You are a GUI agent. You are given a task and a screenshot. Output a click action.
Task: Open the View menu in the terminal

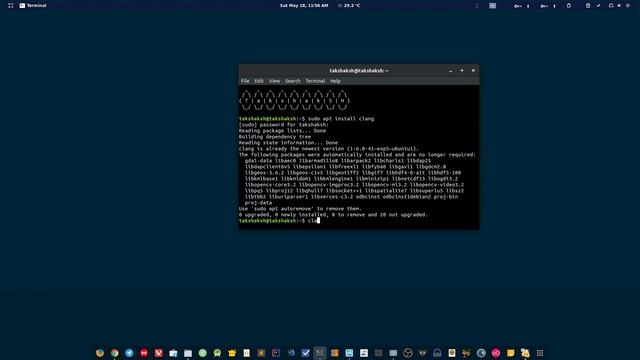pos(274,81)
